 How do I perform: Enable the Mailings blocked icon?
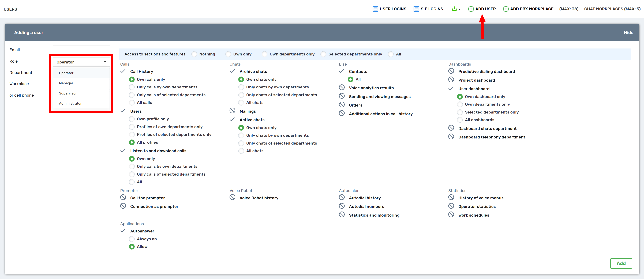pyautogui.click(x=232, y=111)
